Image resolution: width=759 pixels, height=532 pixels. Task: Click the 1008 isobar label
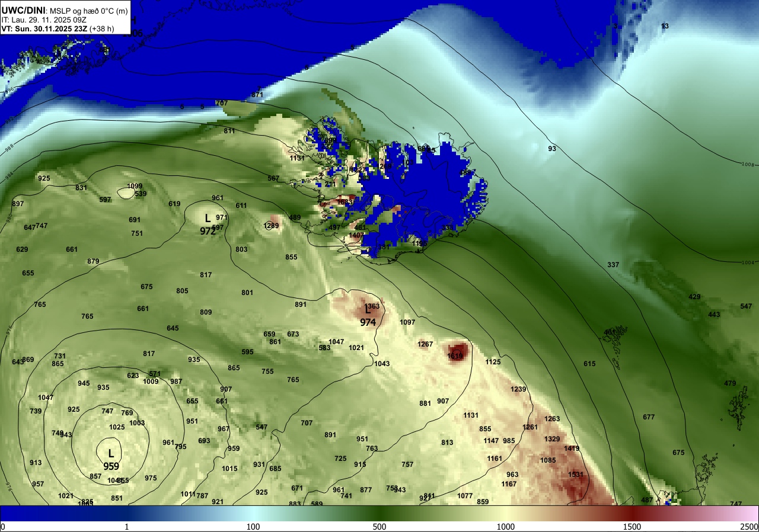749,164
